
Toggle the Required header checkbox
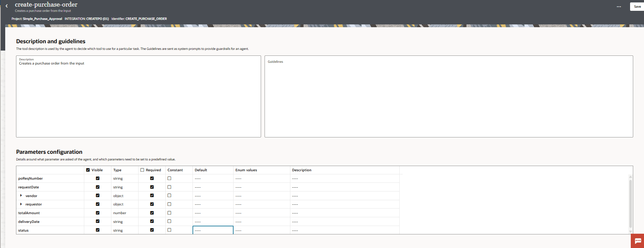[x=142, y=170]
